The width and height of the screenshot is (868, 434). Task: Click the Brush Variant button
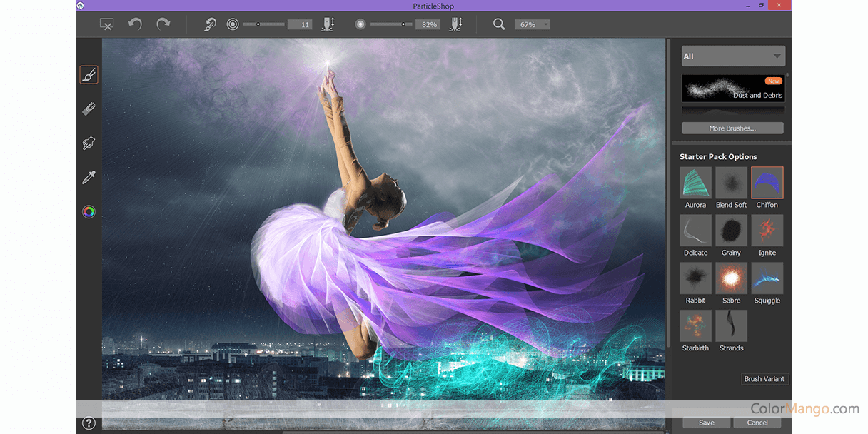click(764, 379)
